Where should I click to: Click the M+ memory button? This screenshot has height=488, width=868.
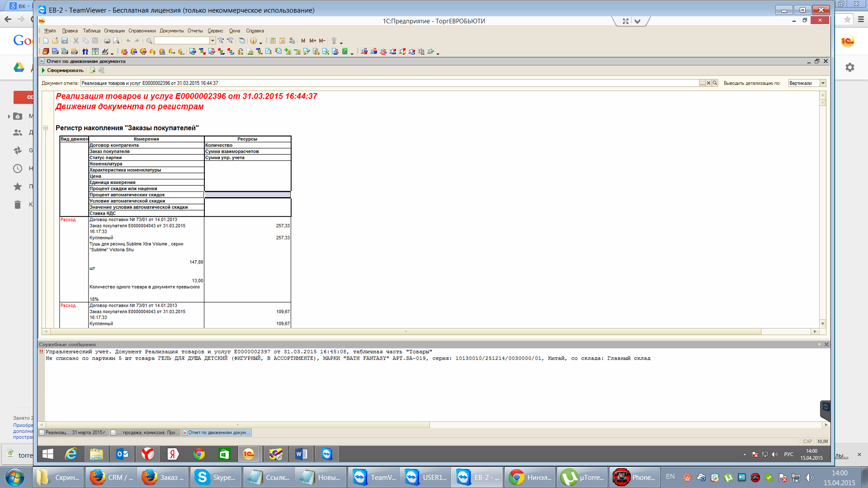click(312, 41)
